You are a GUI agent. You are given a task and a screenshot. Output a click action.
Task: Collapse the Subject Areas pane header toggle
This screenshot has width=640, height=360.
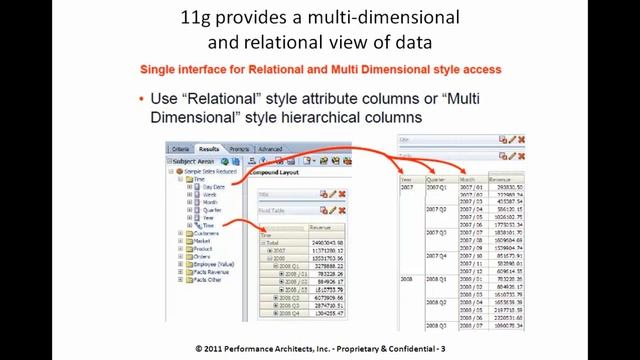click(169, 161)
